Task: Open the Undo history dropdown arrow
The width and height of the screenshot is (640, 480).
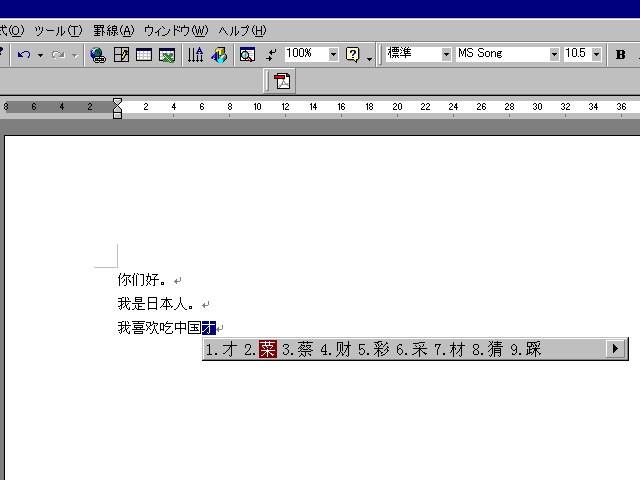Action: [40, 55]
